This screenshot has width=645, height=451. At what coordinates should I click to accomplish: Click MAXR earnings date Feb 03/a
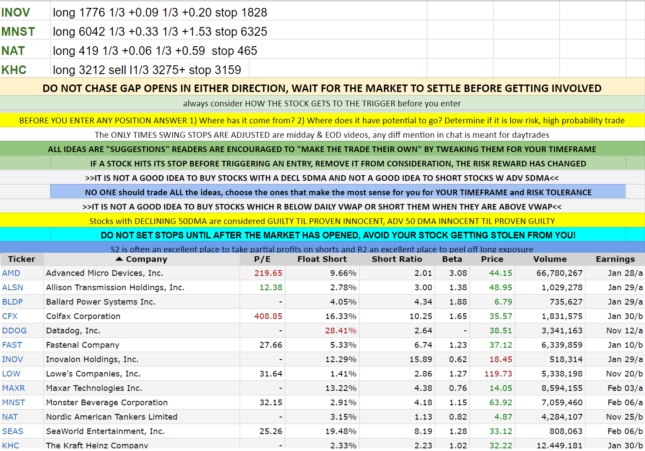(624, 388)
